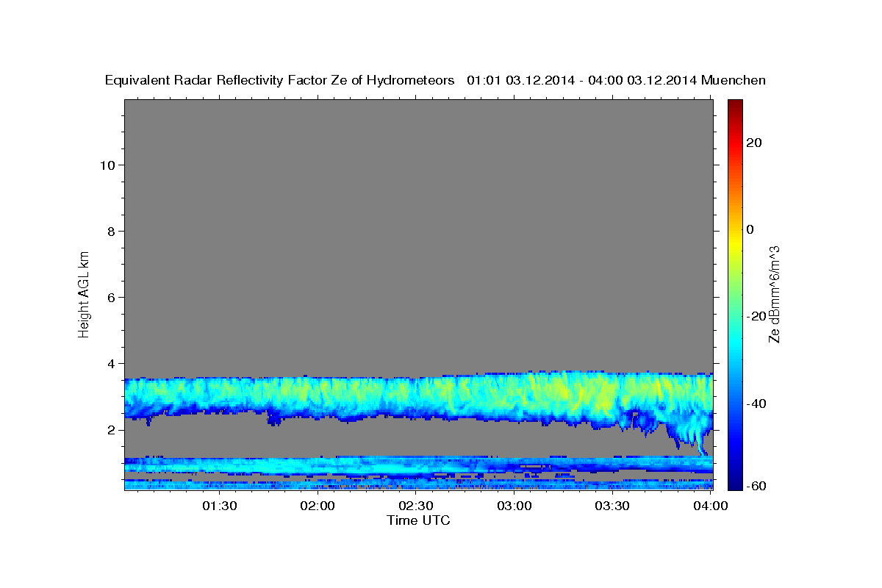
Task: Select the 'Time UTC' x-axis label
Action: tap(418, 520)
